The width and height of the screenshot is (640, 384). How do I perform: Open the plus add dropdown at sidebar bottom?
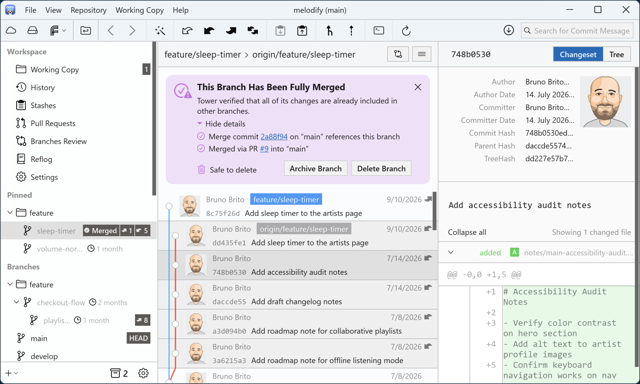11,373
